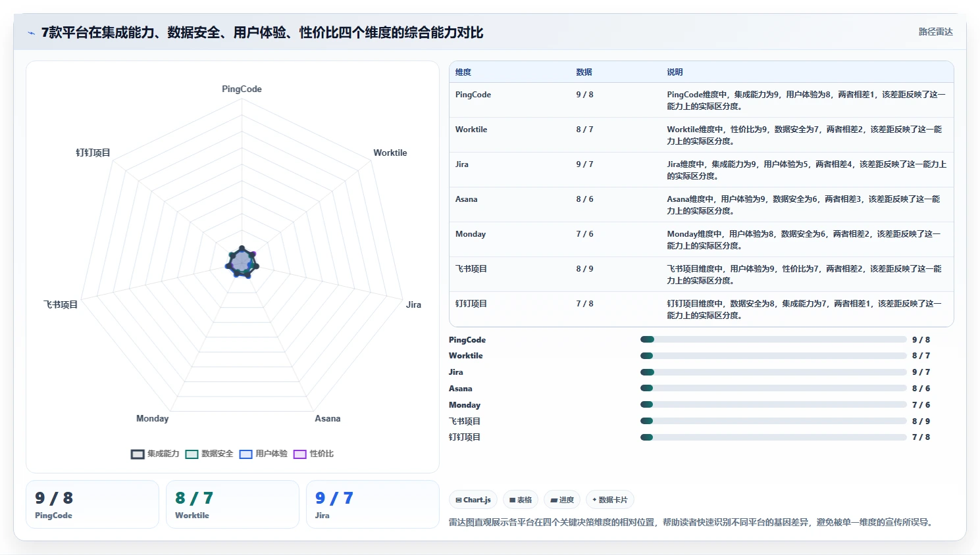980x555 pixels.
Task: Click the Monday axis label on the radar
Action: (x=152, y=418)
